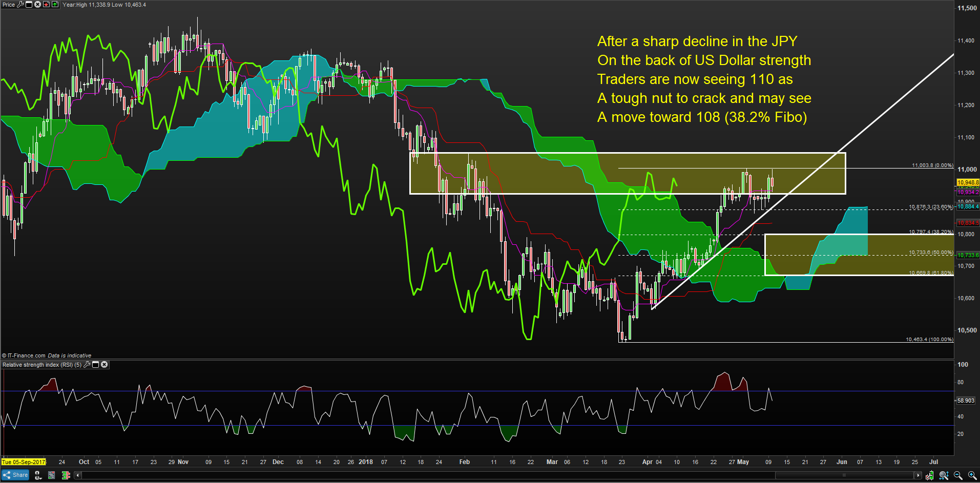
Task: Click the 11,500 price axis label
Action: click(967, 8)
